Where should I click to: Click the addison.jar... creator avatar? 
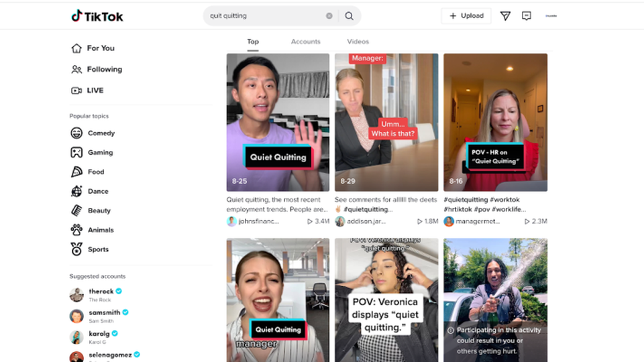click(x=339, y=221)
